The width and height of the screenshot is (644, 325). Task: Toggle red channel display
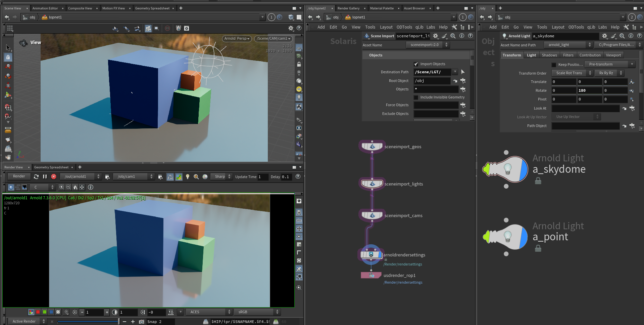pos(38,312)
